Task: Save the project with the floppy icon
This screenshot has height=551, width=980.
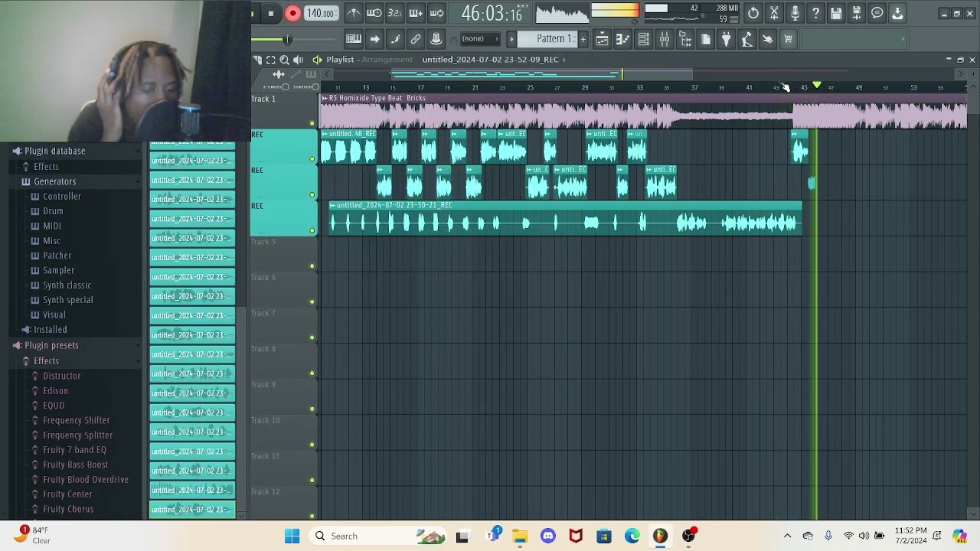Action: click(836, 13)
